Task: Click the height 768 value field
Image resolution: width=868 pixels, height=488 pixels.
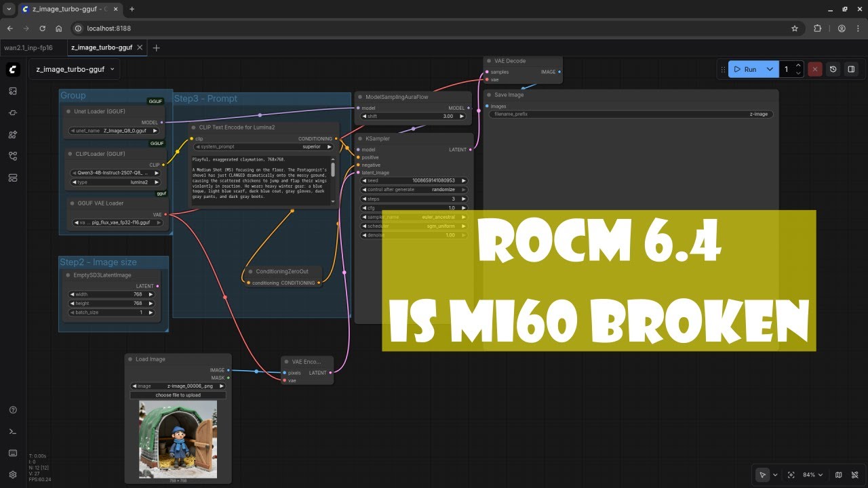Action: tap(113, 303)
